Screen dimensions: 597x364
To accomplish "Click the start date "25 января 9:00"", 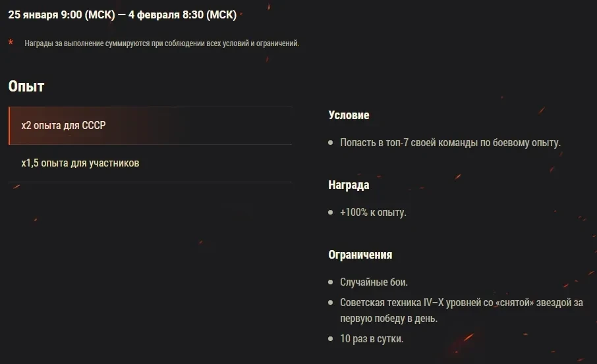I will (61, 14).
